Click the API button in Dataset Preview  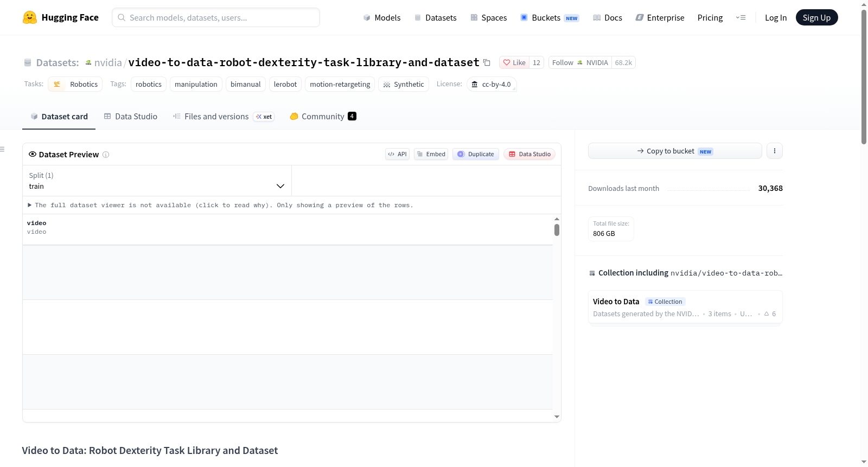point(397,155)
